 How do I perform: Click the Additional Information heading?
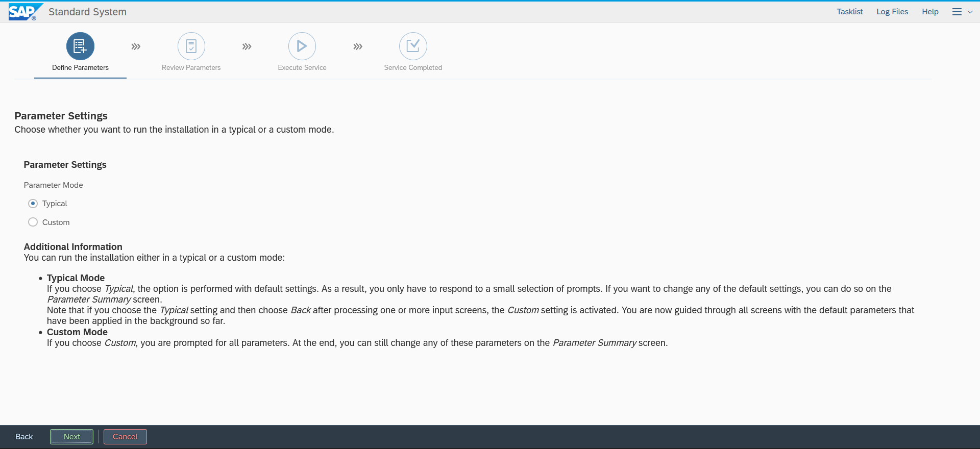tap(73, 247)
